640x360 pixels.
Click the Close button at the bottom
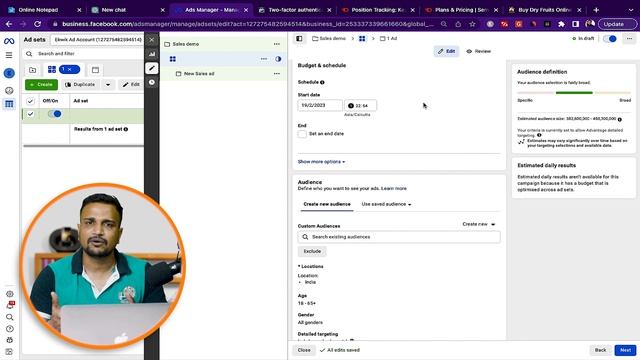(304, 350)
